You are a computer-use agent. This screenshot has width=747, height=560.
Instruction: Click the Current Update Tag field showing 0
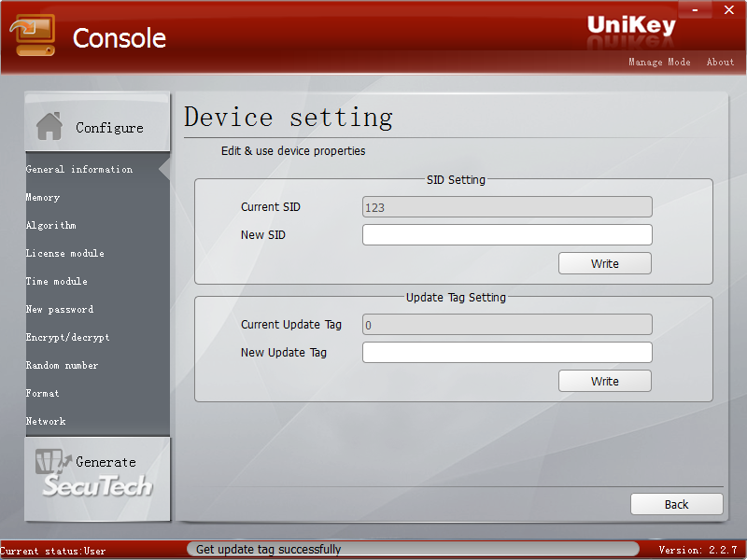[x=507, y=325]
